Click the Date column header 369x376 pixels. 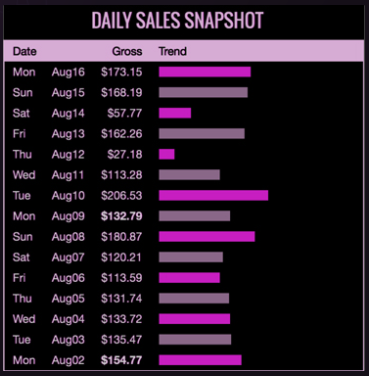pos(25,51)
